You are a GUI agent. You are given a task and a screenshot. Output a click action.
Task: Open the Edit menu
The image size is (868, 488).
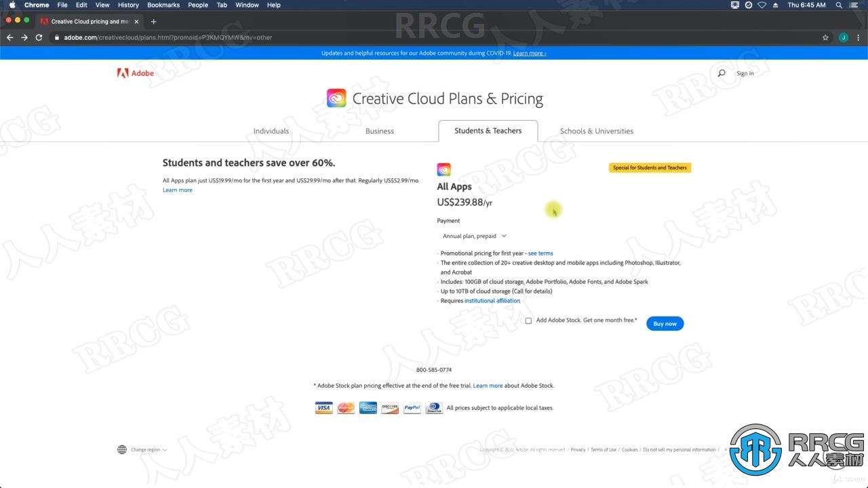[81, 5]
